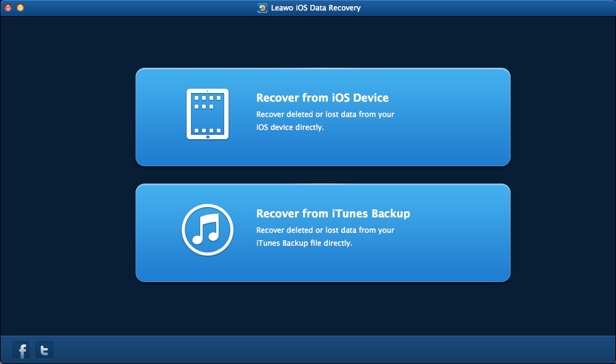Click "Leawo iOS Data Recovery" window title
The width and height of the screenshot is (616, 364).
(x=316, y=8)
